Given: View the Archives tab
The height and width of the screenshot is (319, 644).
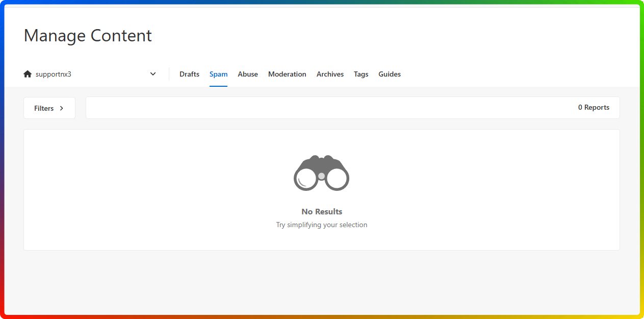Looking at the screenshot, I should pos(330,74).
